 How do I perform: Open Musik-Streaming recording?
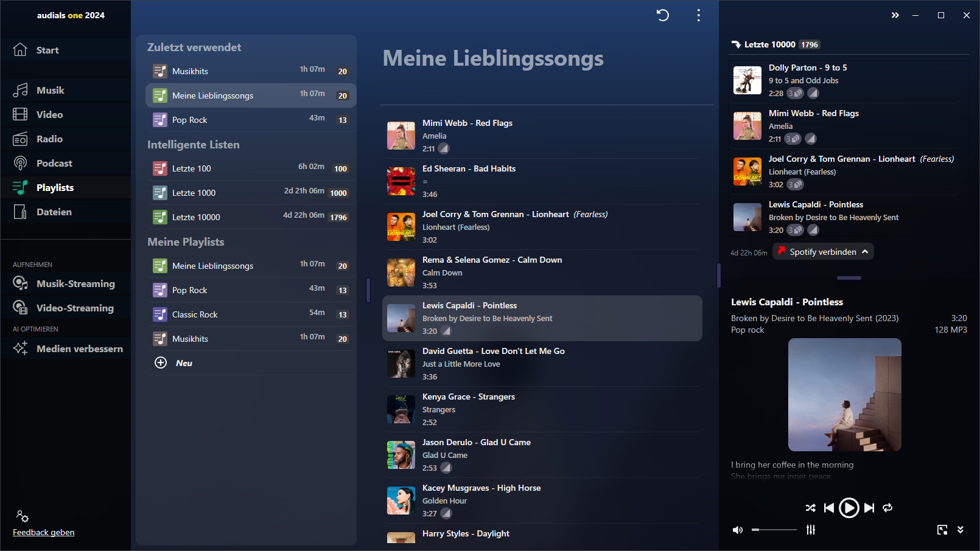coord(65,283)
